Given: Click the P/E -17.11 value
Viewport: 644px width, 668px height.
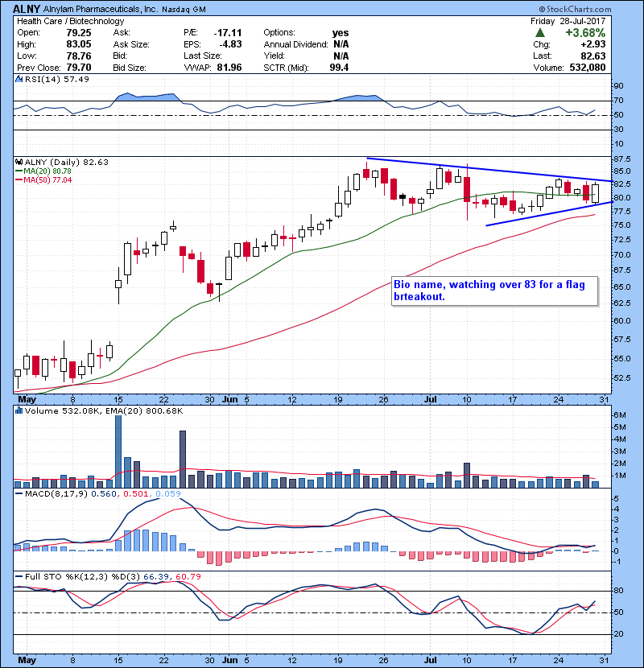Looking at the screenshot, I should pyautogui.click(x=228, y=33).
